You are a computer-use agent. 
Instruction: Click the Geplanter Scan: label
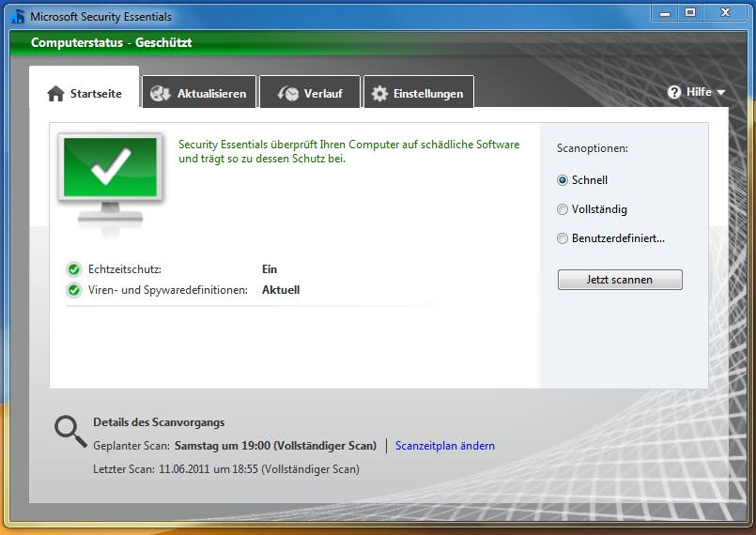pyautogui.click(x=131, y=446)
